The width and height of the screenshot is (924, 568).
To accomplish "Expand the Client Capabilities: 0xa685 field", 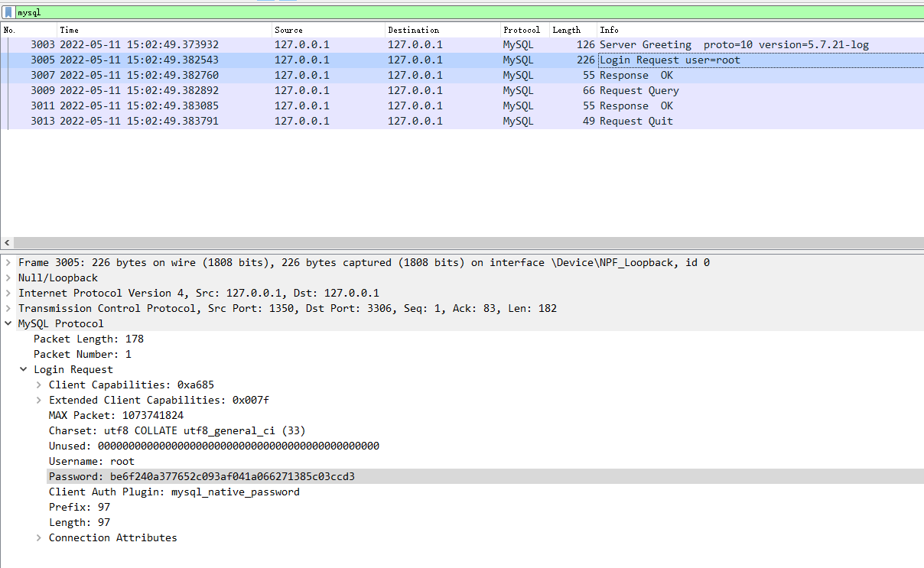I will pos(39,385).
